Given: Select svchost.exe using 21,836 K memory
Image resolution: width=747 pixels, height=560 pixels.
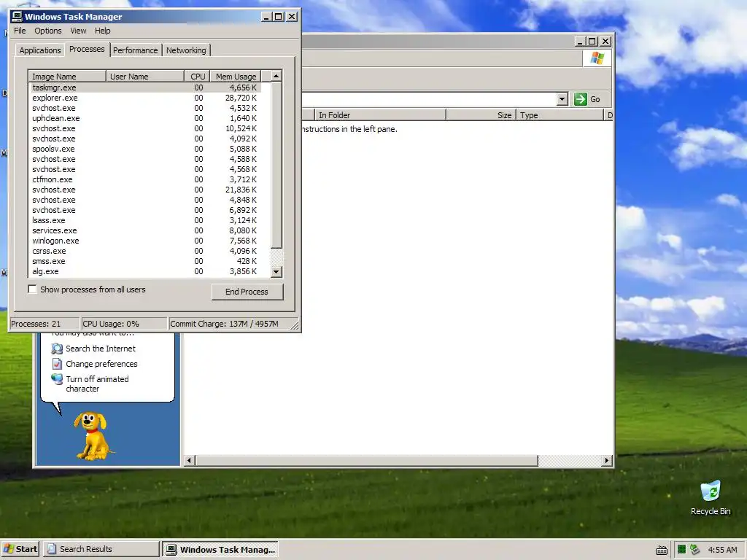Looking at the screenshot, I should [145, 190].
